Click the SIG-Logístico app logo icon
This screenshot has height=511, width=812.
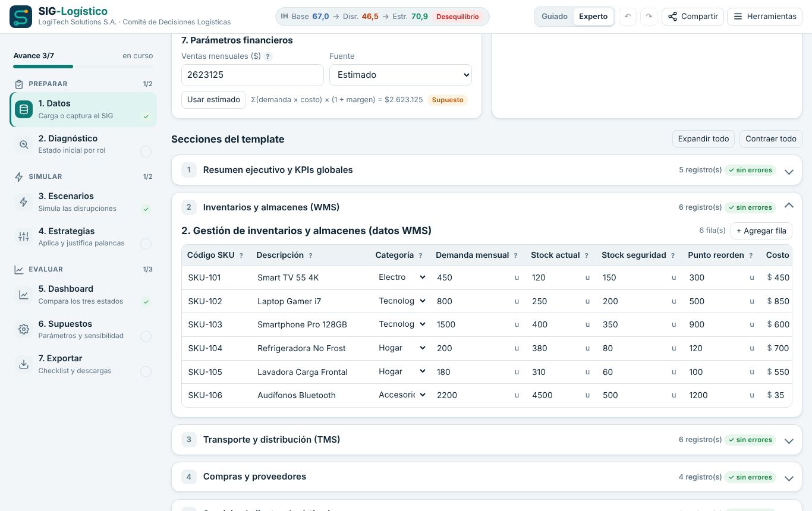(21, 17)
